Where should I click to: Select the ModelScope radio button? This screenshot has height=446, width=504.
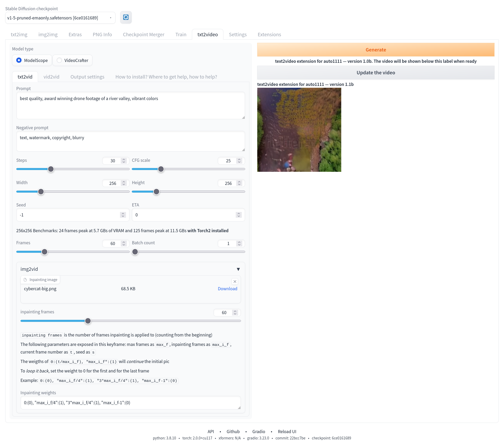point(19,60)
